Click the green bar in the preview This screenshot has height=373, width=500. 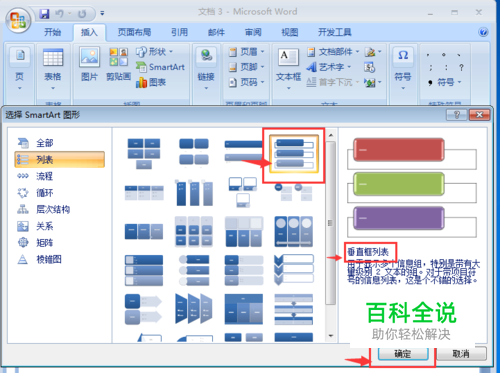click(x=399, y=184)
